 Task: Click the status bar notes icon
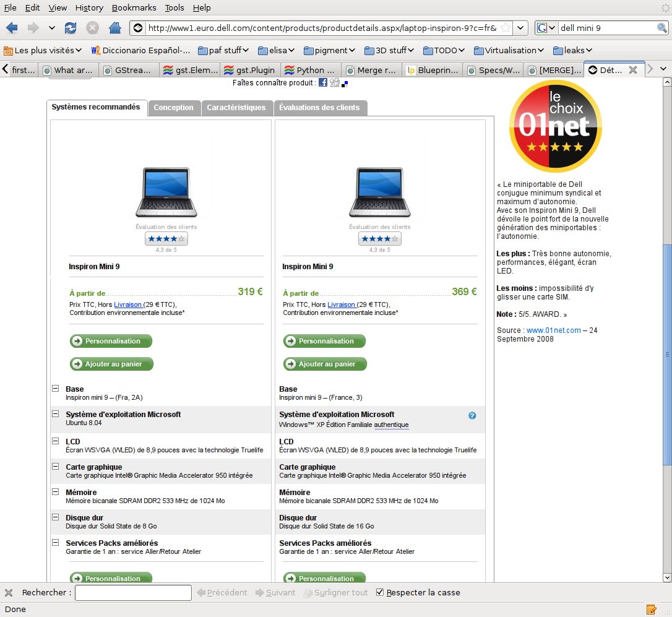(x=651, y=610)
